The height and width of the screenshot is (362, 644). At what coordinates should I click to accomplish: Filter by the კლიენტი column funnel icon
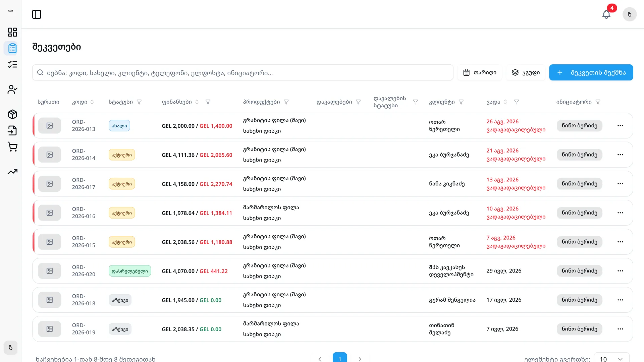tap(461, 102)
